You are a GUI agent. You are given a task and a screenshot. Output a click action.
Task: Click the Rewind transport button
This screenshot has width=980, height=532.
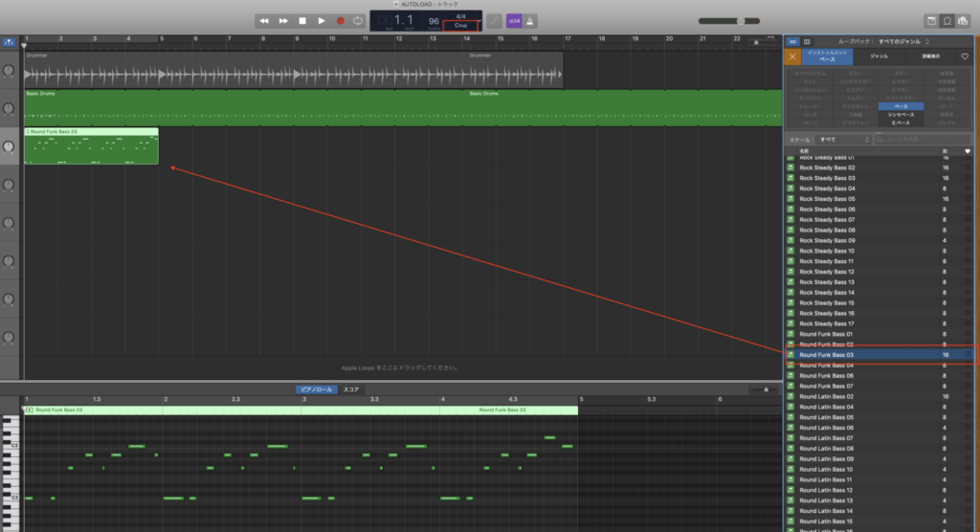pyautogui.click(x=264, y=20)
